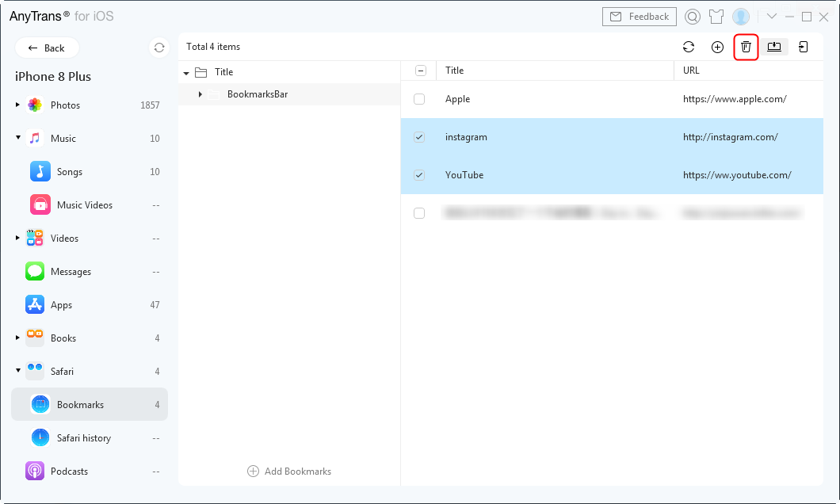840x504 pixels.
Task: Check the Apple bookmark checkbox
Action: click(419, 99)
